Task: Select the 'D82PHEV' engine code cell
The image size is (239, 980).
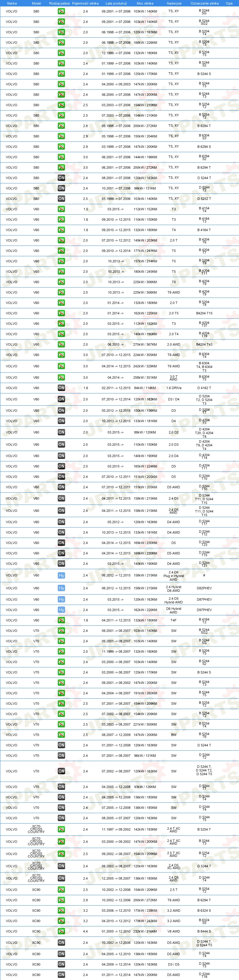Action: [x=204, y=588]
